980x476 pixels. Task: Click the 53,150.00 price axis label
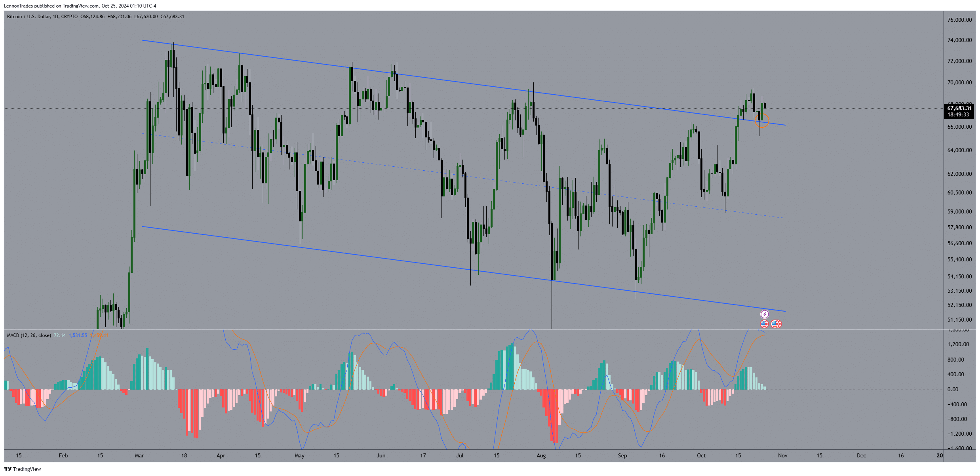pos(959,291)
